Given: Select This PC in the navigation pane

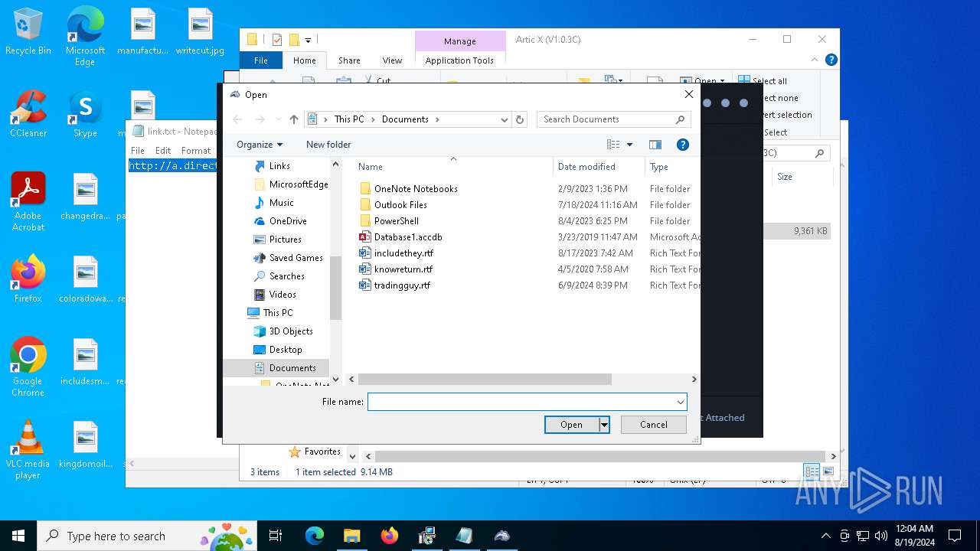Looking at the screenshot, I should coord(277,313).
